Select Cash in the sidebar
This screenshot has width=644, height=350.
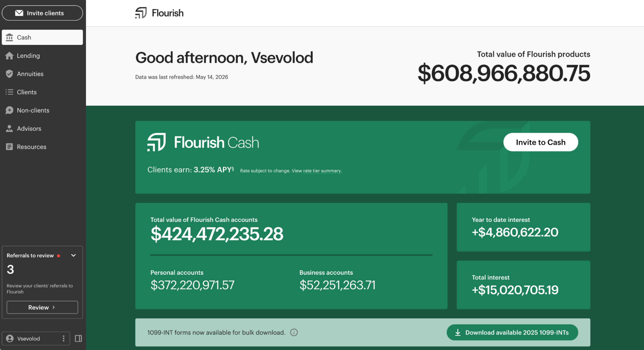[x=42, y=37]
